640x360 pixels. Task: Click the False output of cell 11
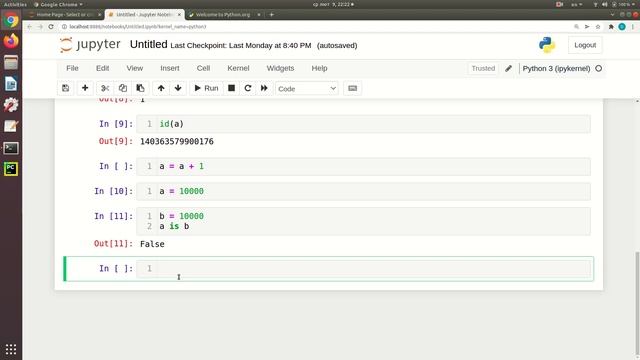coord(152,244)
